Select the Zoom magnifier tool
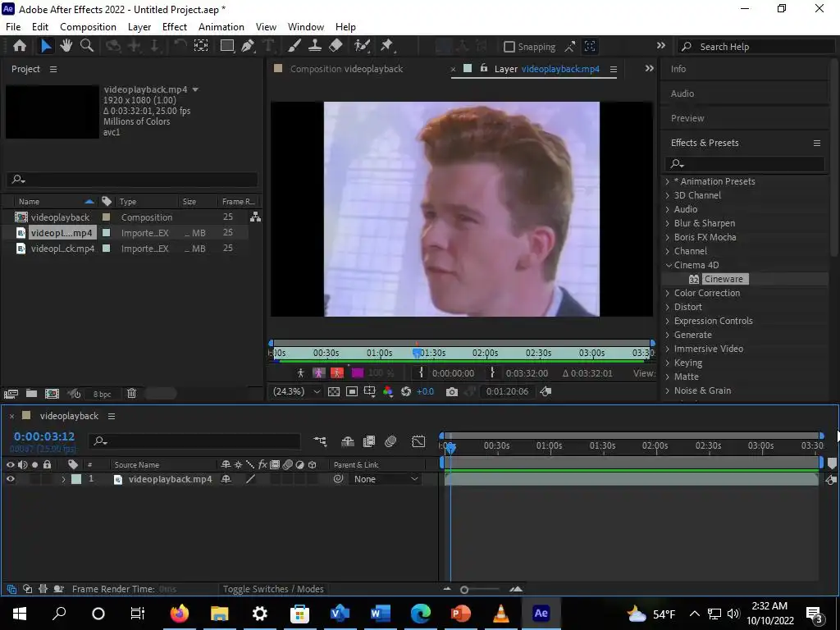The width and height of the screenshot is (840, 630). (x=87, y=46)
